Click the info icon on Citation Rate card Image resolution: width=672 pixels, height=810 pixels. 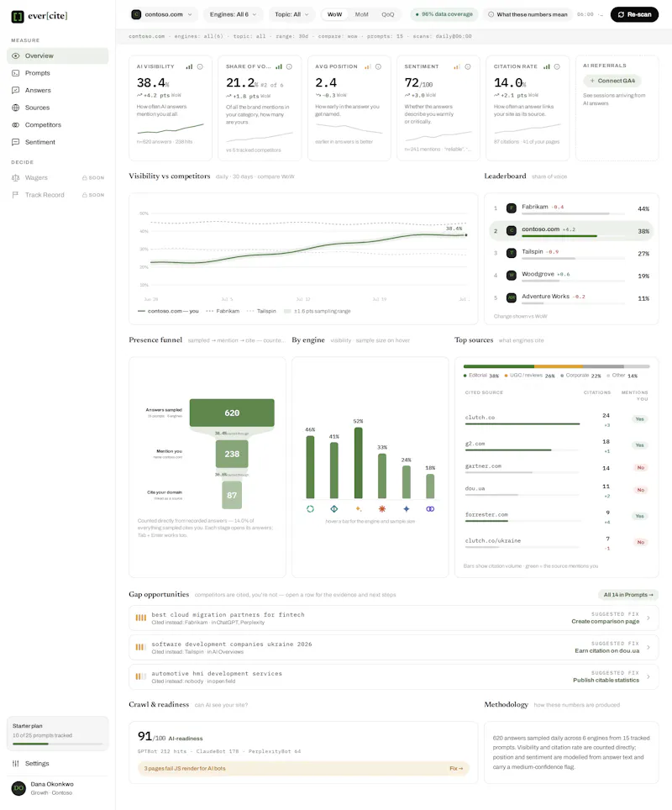(557, 66)
